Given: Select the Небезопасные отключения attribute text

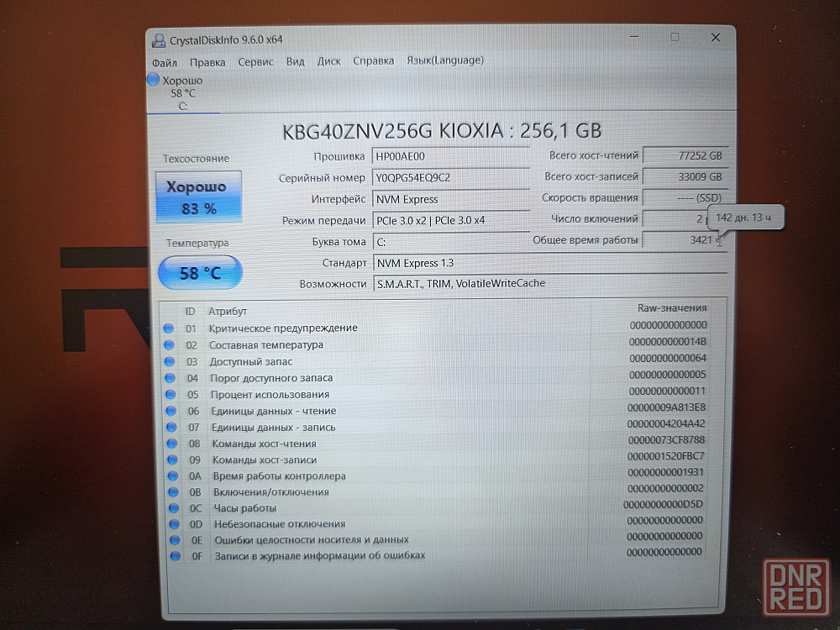Looking at the screenshot, I should click(x=280, y=524).
